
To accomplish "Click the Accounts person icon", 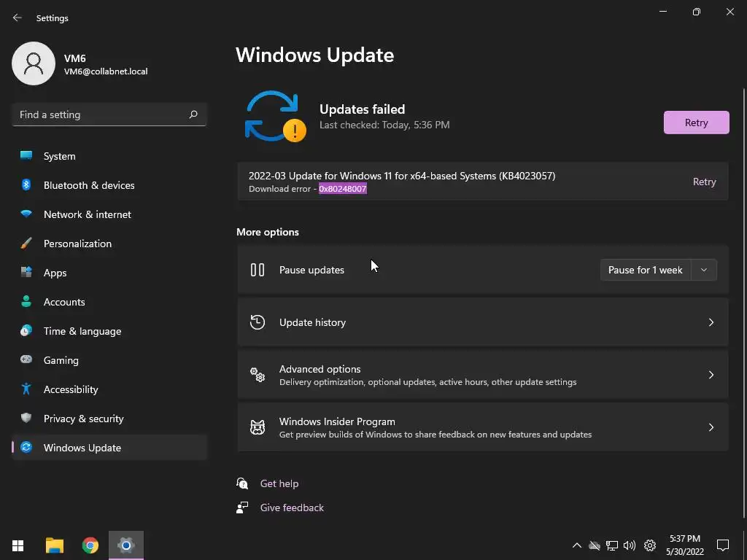I will [x=26, y=301].
